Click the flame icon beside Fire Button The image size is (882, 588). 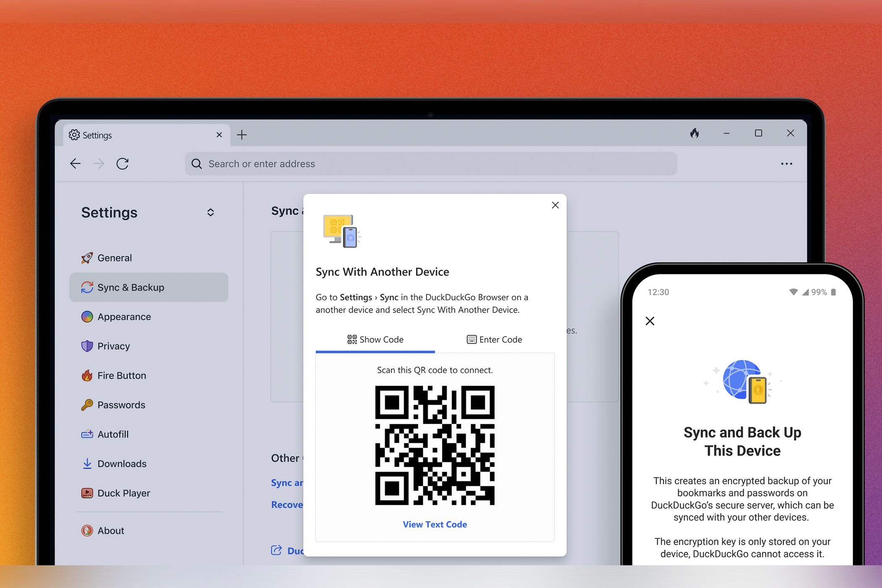point(87,375)
